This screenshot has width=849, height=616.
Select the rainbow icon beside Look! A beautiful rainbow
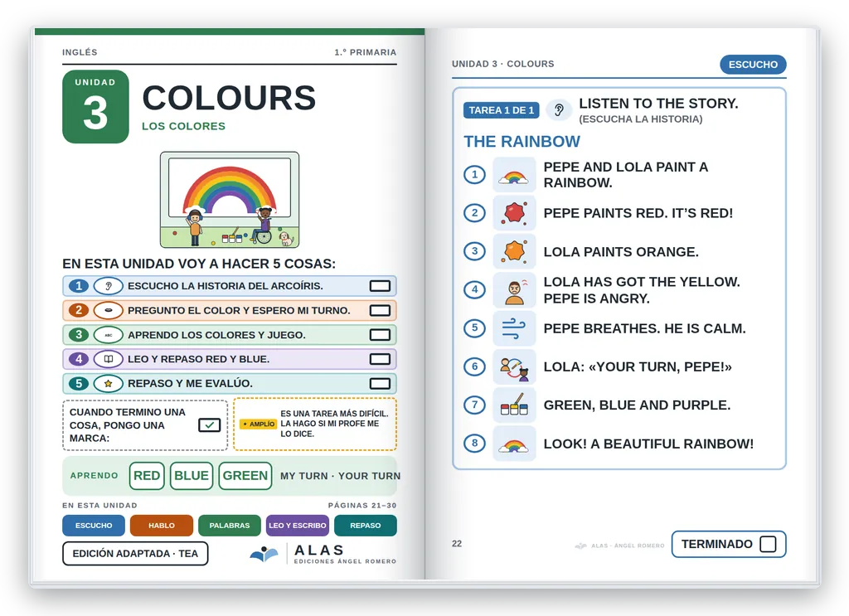514,444
